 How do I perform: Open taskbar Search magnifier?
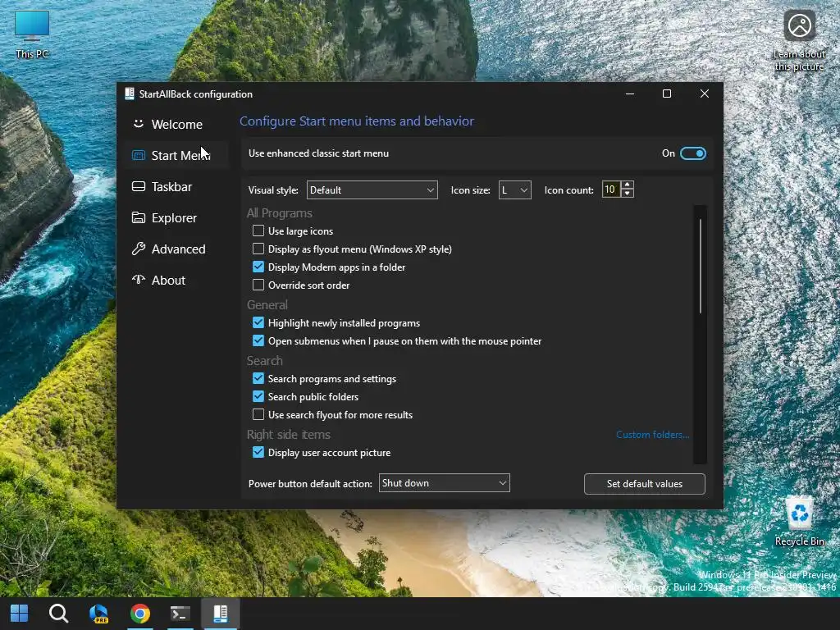pyautogui.click(x=58, y=614)
